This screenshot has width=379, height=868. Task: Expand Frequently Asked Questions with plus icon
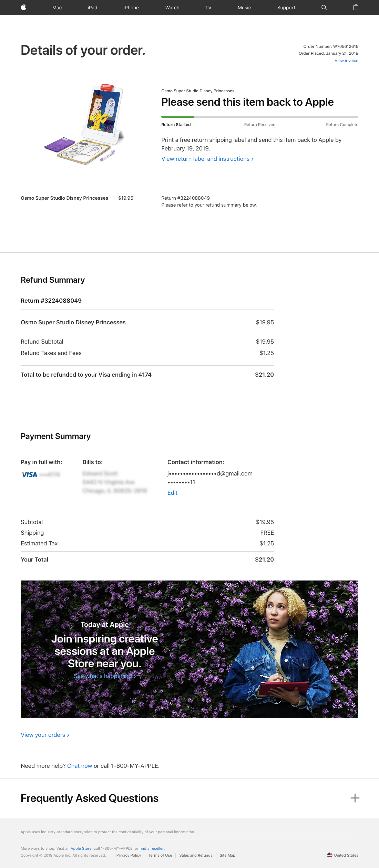click(355, 798)
